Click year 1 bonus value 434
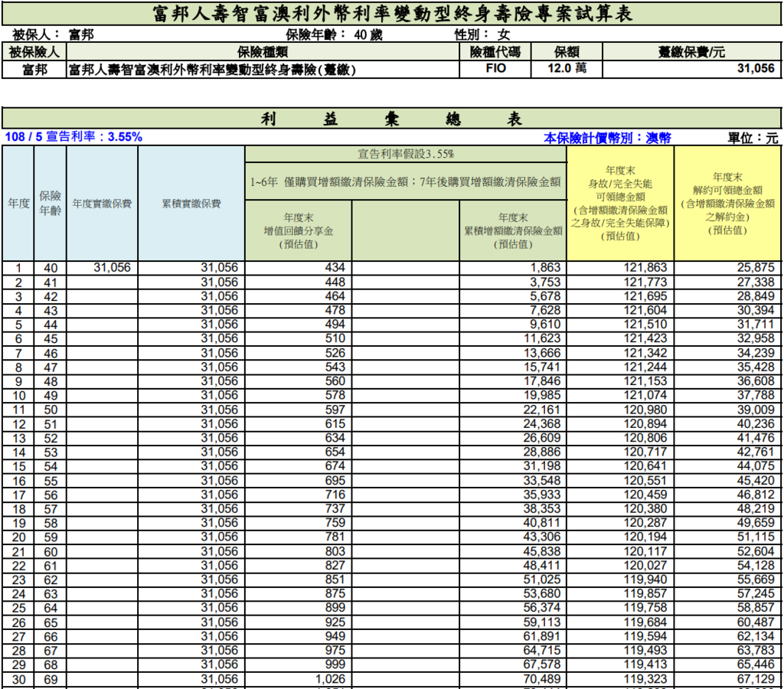 click(335, 267)
